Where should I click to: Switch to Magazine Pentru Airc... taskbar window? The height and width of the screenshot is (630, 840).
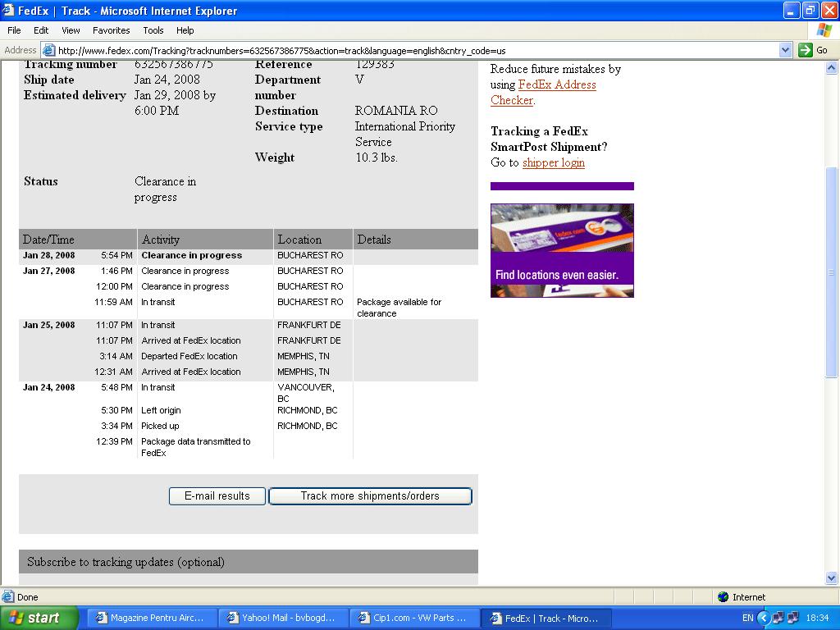(x=151, y=618)
